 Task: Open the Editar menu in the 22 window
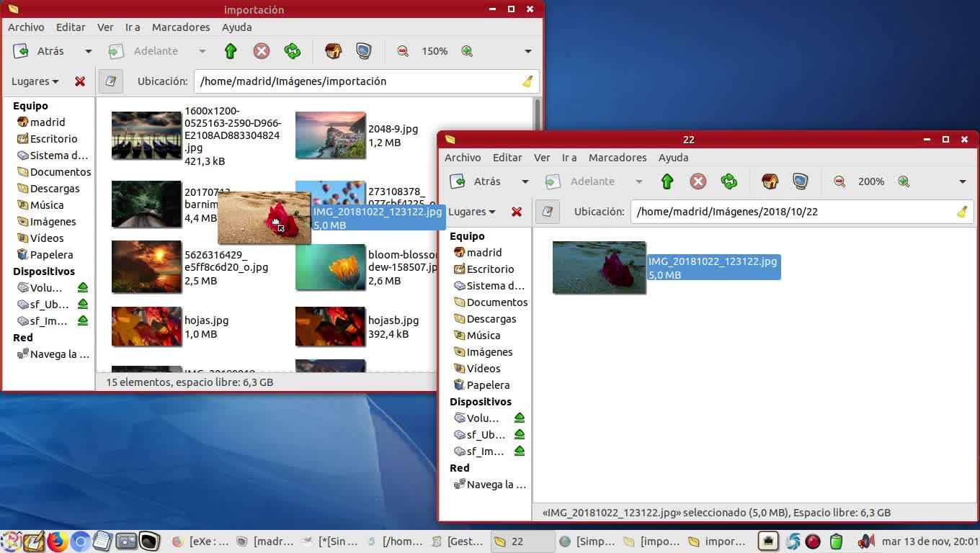point(507,158)
